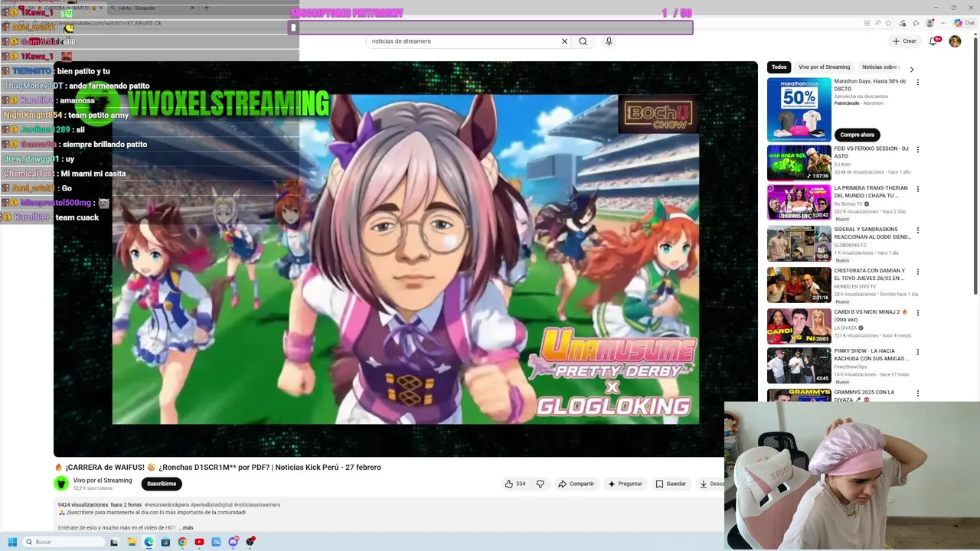Open options for CARDI B VS NICKI video
The height and width of the screenshot is (551, 980).
coord(917,313)
